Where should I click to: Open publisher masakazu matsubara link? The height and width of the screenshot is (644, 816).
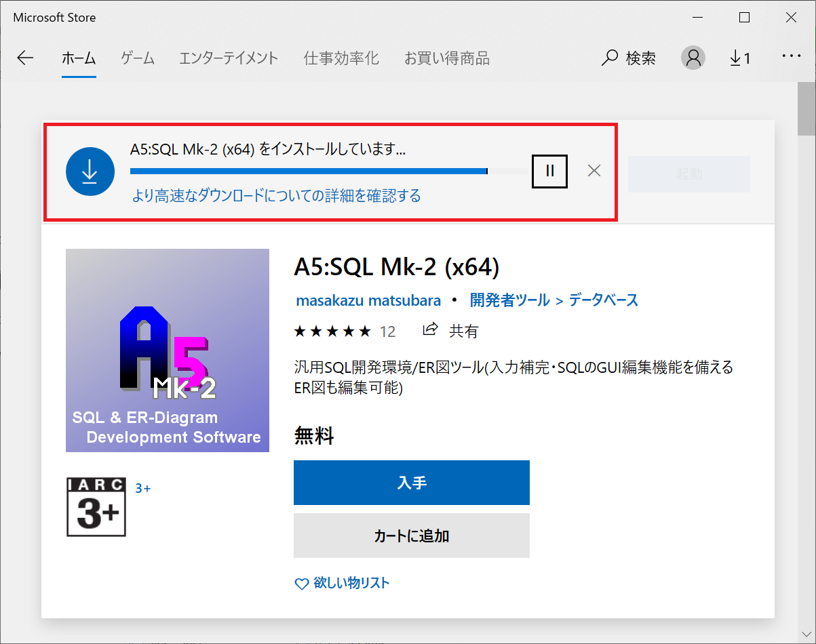[x=368, y=300]
